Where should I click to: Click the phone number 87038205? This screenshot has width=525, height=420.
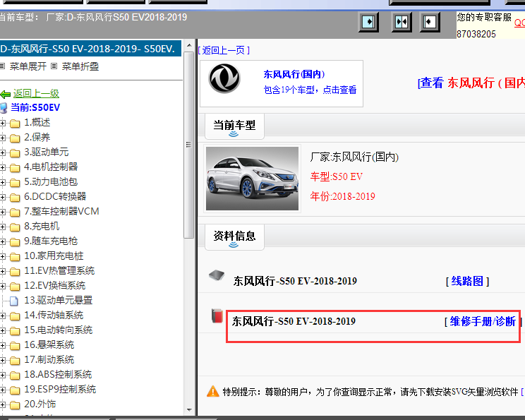pos(476,34)
